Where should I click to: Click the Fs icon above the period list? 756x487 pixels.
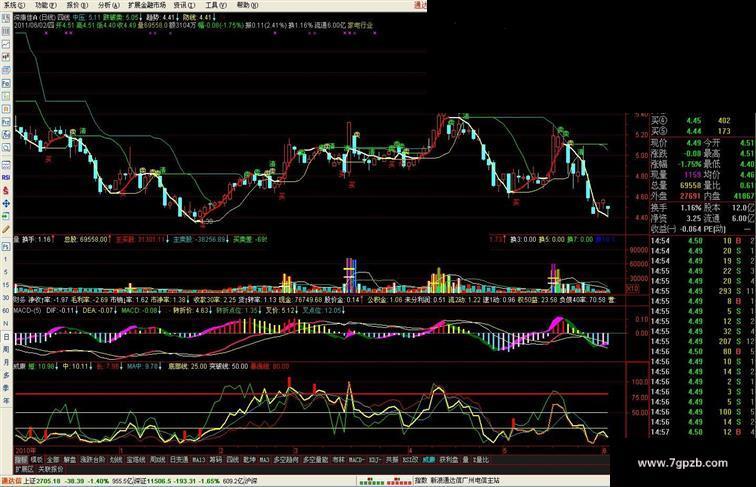[6, 246]
